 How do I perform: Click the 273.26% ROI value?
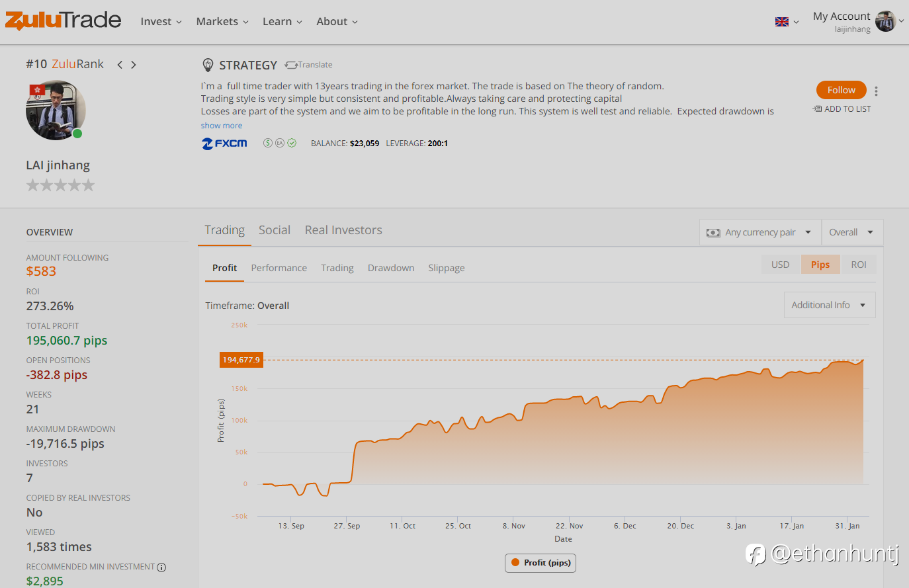pyautogui.click(x=50, y=306)
